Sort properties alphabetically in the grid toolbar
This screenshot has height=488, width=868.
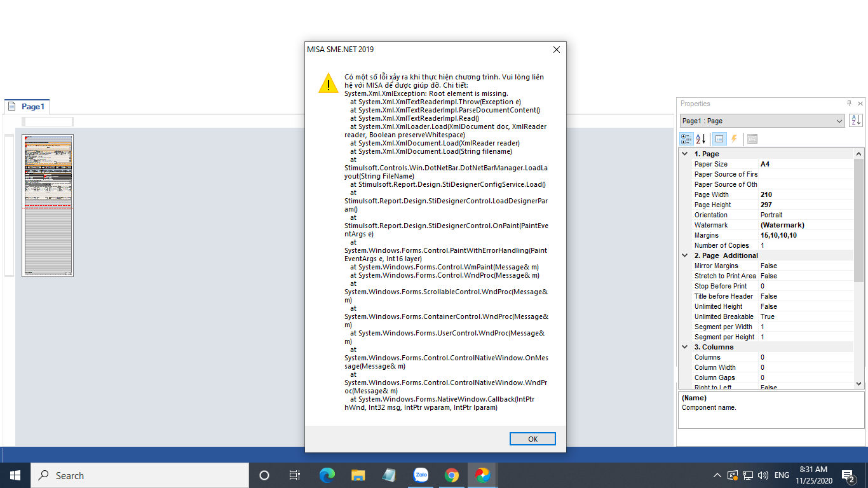click(x=701, y=139)
